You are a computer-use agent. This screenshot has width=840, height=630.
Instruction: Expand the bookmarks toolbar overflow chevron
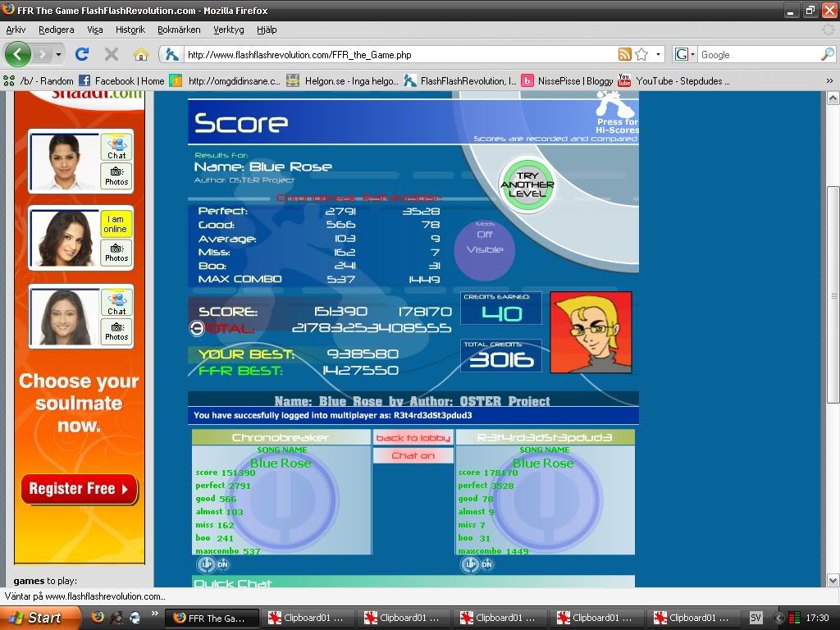click(x=829, y=80)
